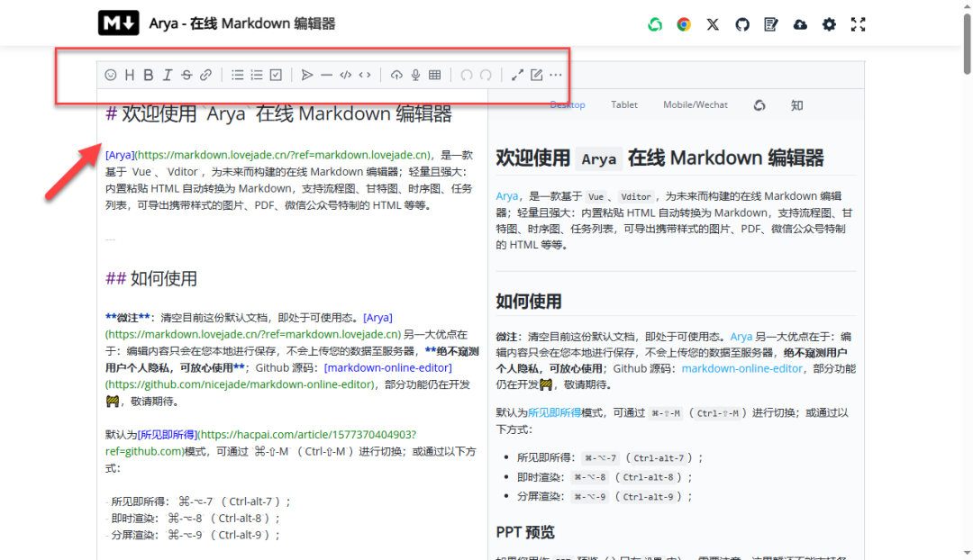Click the page vertical scrollbar thumb
The image size is (973, 560).
[x=968, y=45]
